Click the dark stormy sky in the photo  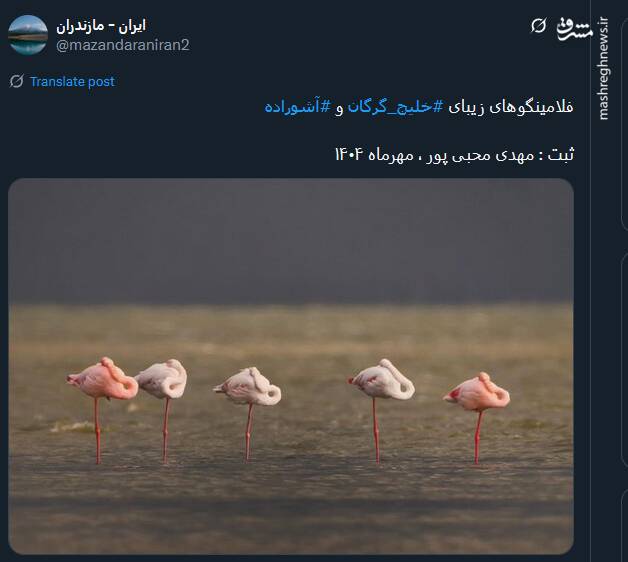click(x=291, y=240)
